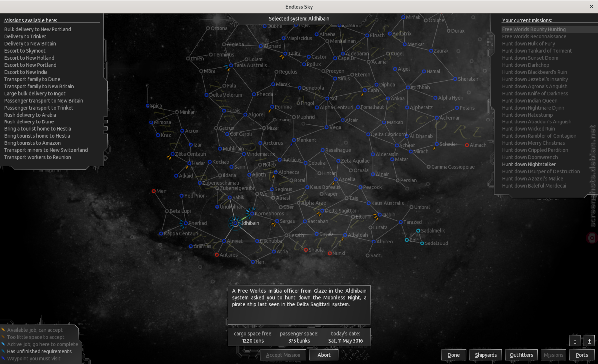Viewport: 598px width, 364px height.
Task: Select the cyan Sadalmelik system node
Action: coord(418,231)
